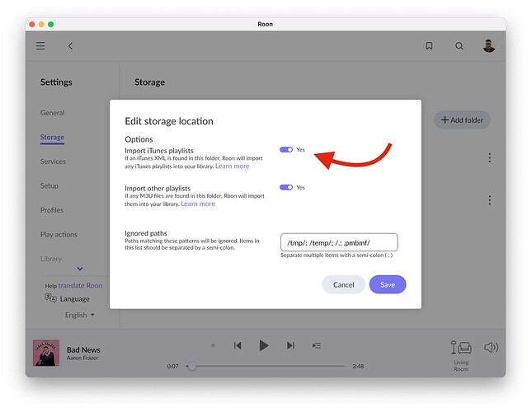Screen dimensions: 532x412
Task: Open the user profile avatar
Action: coord(489,46)
